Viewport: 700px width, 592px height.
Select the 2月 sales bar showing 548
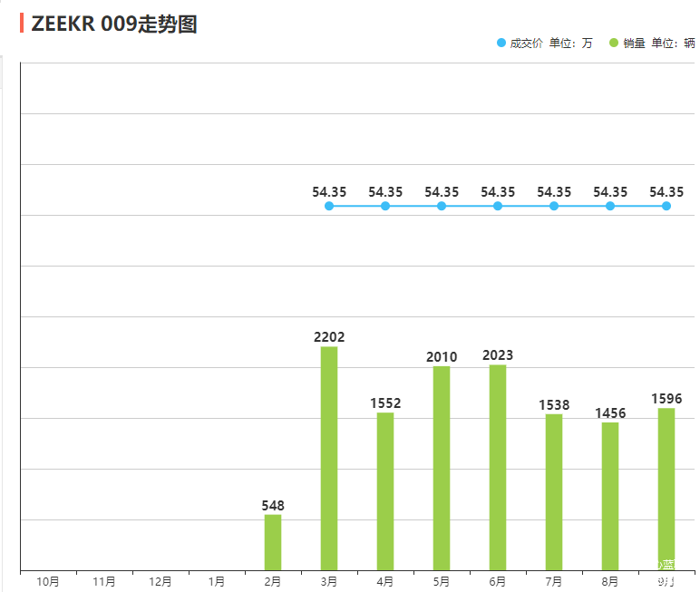pos(273,542)
